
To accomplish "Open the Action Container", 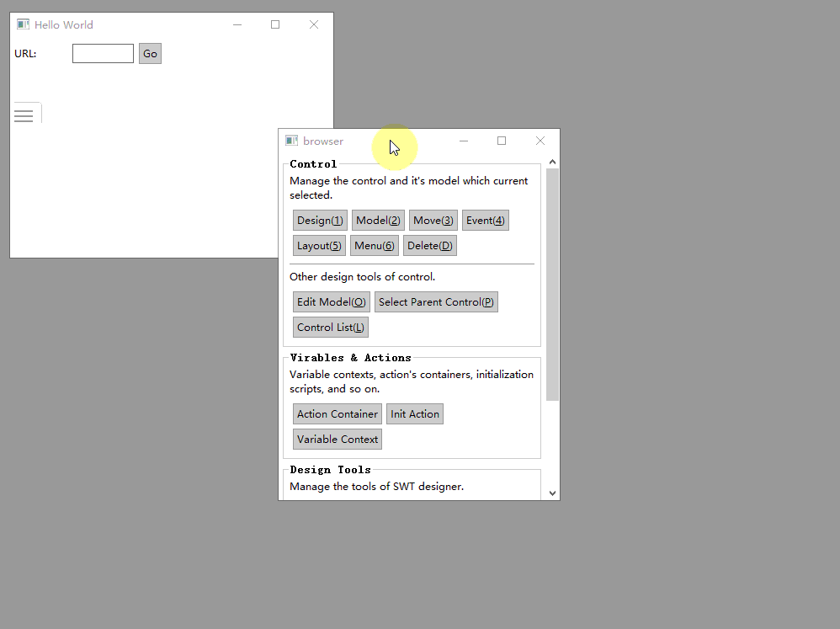I will (338, 414).
